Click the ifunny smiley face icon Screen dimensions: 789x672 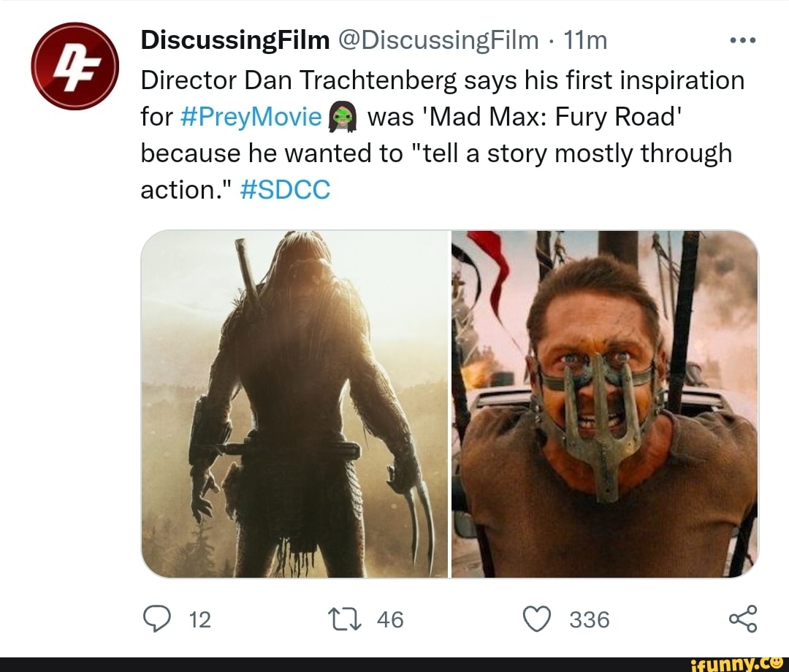pyautogui.click(x=775, y=662)
